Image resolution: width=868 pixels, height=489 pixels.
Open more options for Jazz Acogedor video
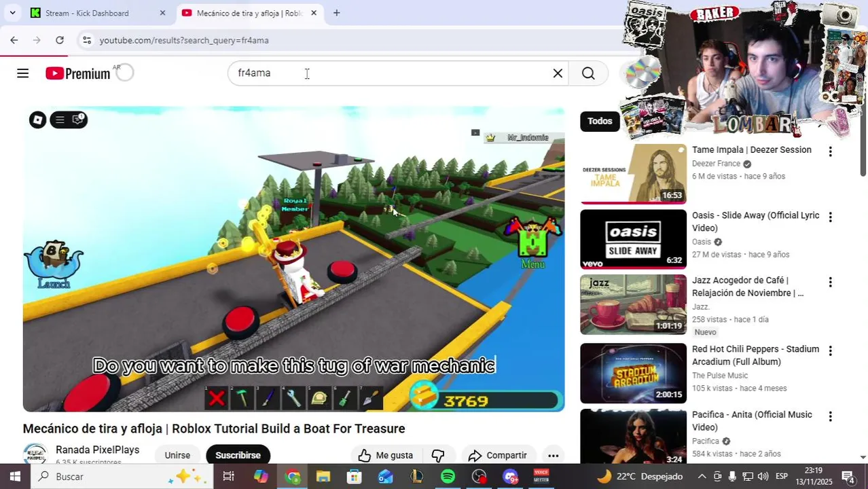(830, 282)
